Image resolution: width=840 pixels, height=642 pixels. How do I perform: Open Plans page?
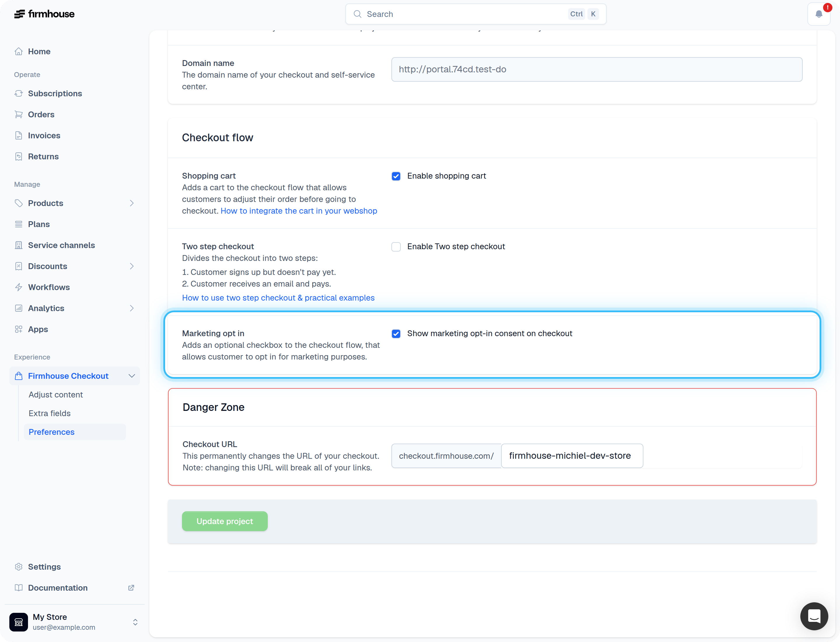(39, 224)
